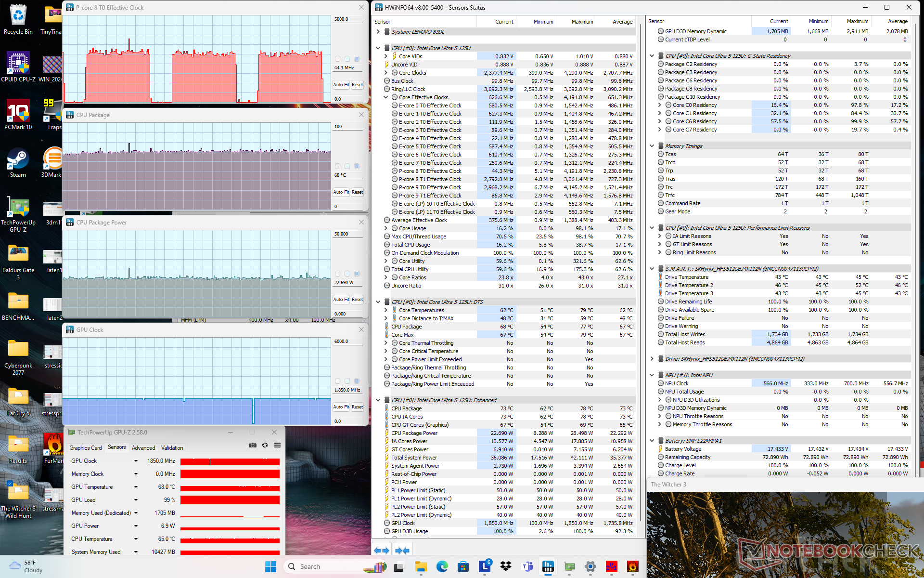Open the Advanced tab in GPU-Z
The width and height of the screenshot is (924, 578).
[143, 448]
